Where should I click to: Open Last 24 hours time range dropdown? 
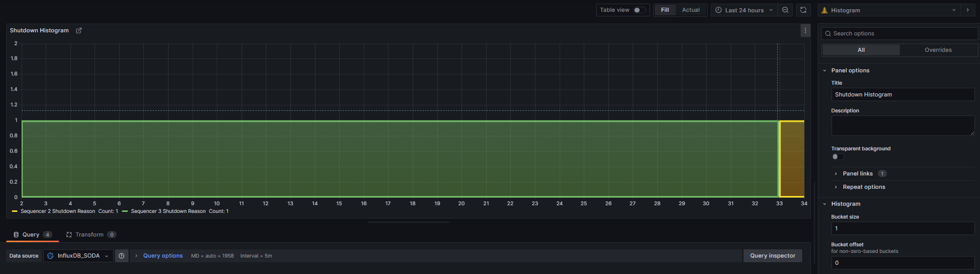[x=744, y=10]
